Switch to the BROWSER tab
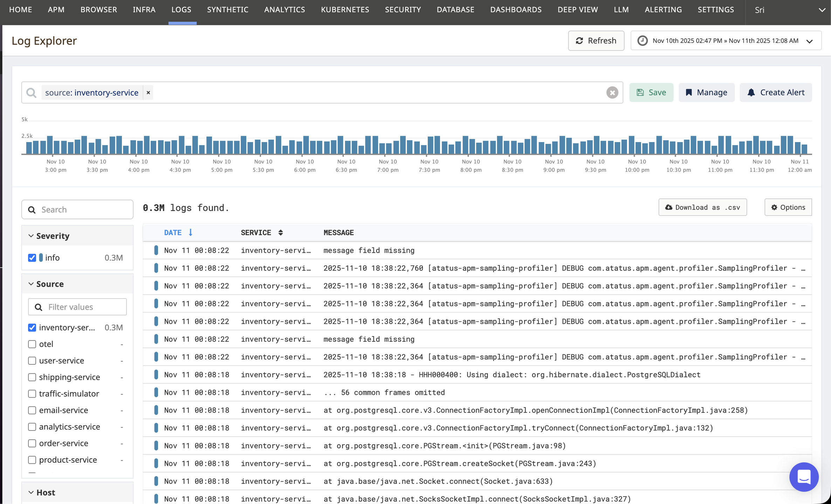831x504 pixels. (99, 10)
